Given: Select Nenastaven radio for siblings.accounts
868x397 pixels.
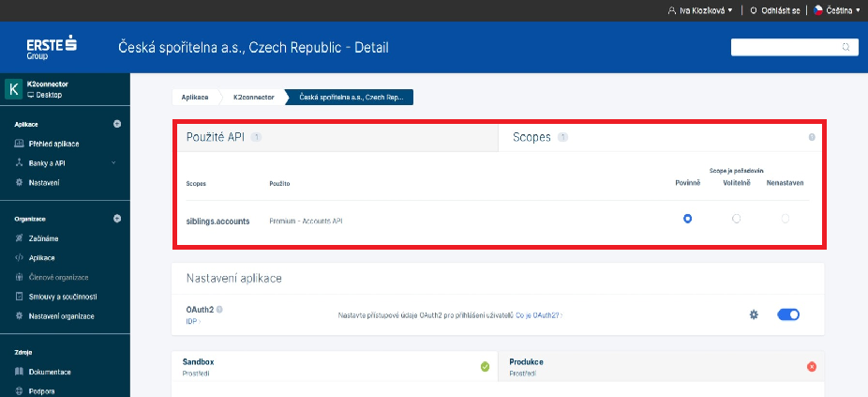Looking at the screenshot, I should click(785, 219).
